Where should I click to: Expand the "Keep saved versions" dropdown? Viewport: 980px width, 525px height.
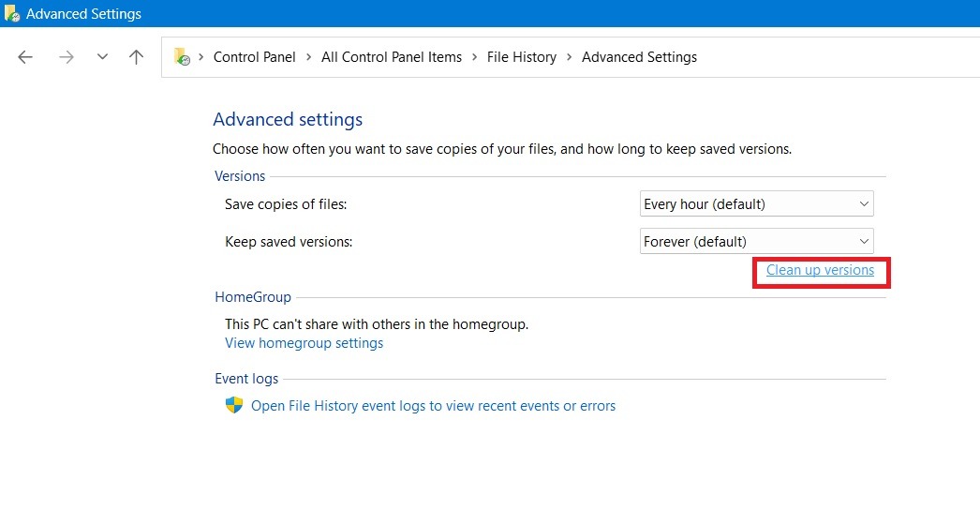coord(756,241)
